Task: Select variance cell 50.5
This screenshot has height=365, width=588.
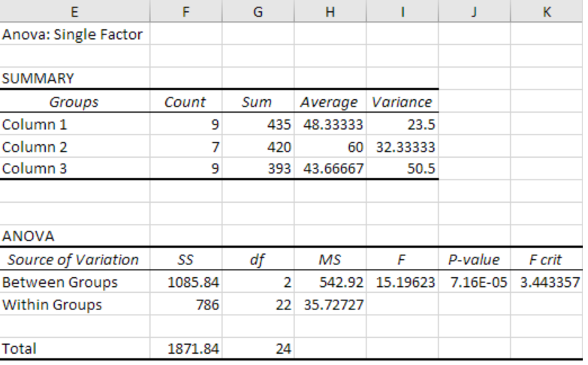Action: tap(403, 168)
